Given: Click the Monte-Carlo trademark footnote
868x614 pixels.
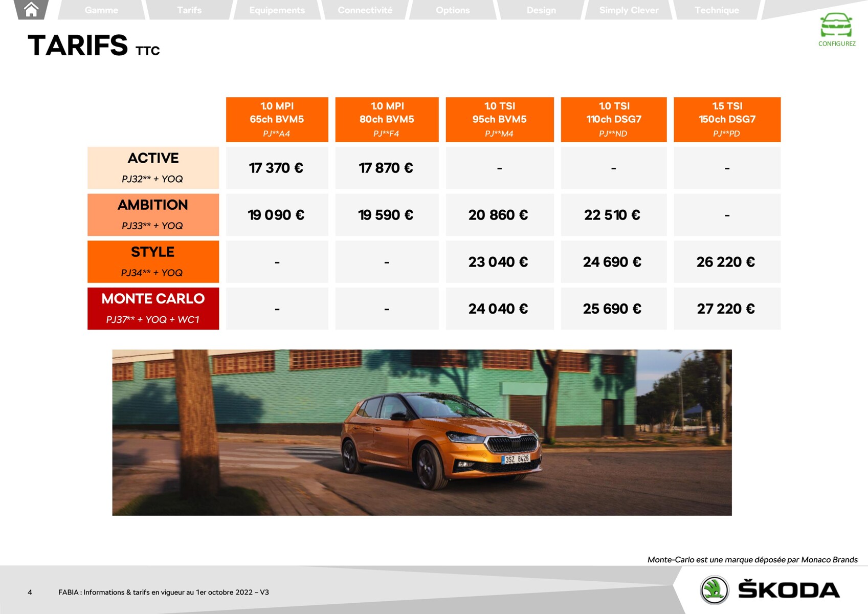Looking at the screenshot, I should (x=752, y=560).
